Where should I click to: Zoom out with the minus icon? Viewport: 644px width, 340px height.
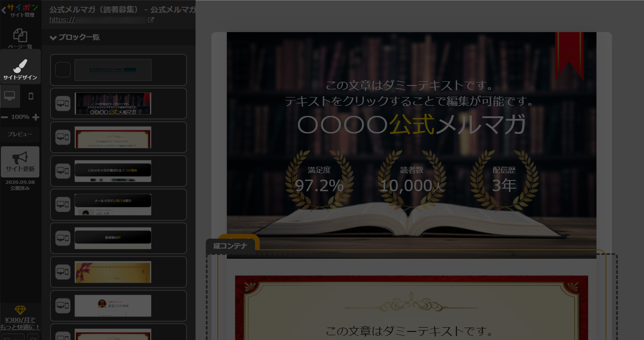4,117
